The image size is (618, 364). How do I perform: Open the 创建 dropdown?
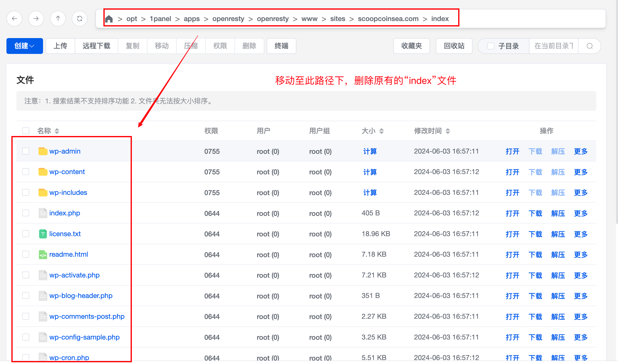click(25, 46)
